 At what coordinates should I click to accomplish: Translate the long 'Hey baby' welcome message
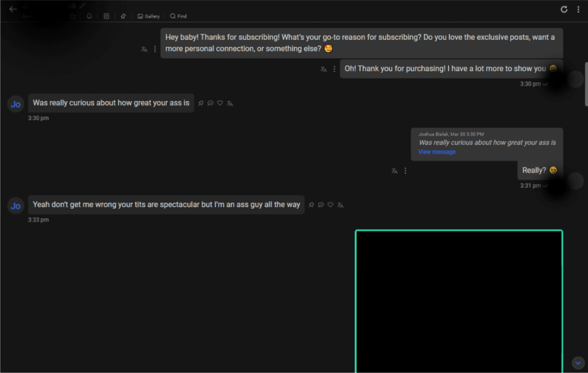point(144,49)
